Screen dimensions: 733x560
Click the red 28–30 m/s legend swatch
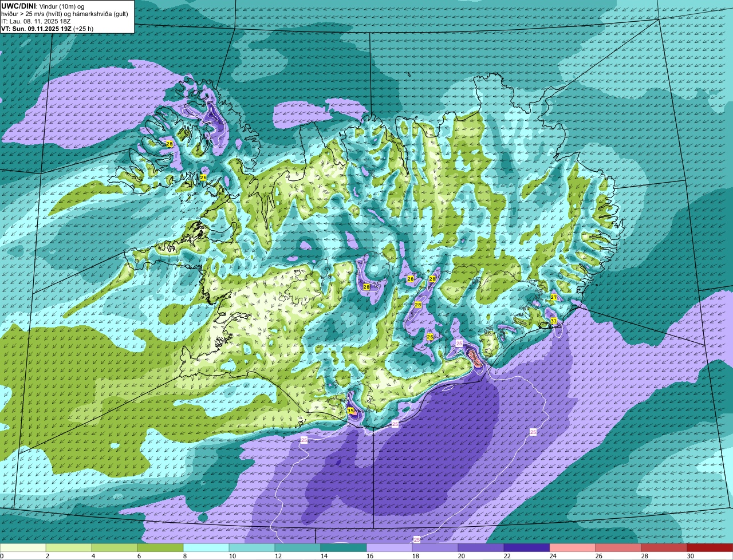coord(664,547)
